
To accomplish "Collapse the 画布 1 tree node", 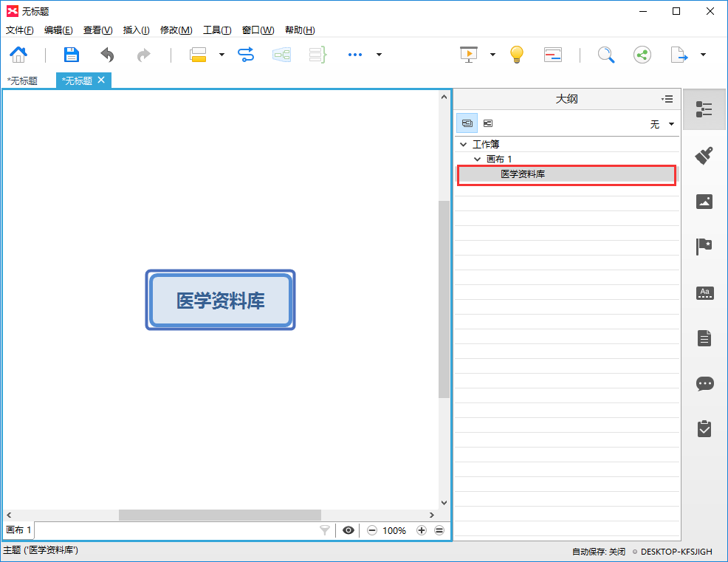I will click(477, 160).
